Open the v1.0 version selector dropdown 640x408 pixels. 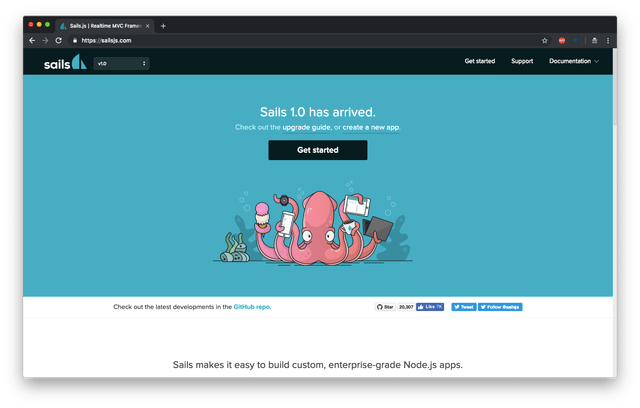(x=121, y=63)
